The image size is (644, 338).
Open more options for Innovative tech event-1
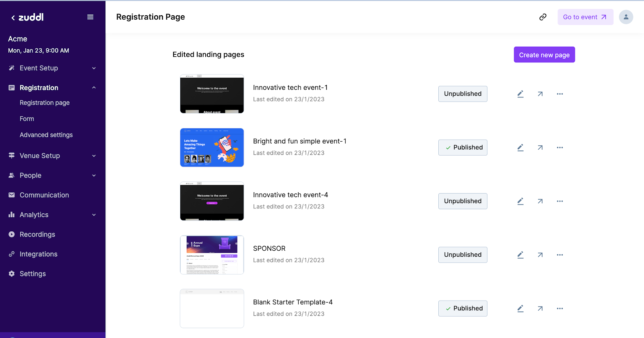[560, 94]
